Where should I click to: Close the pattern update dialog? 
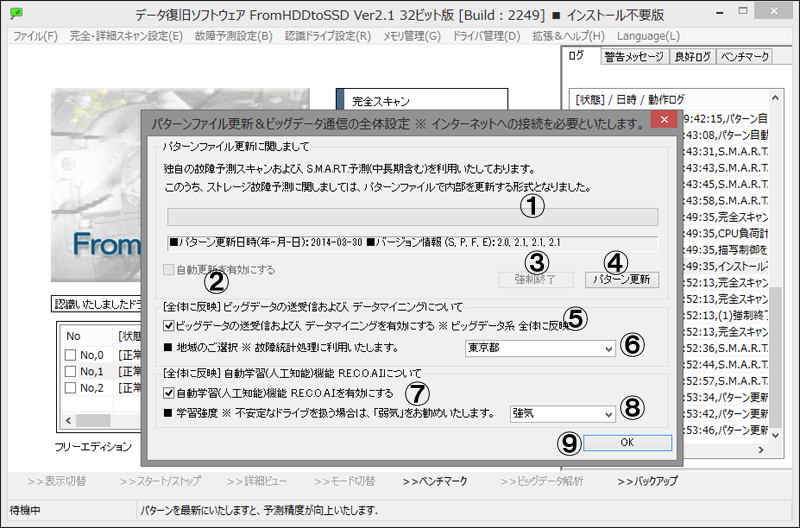click(x=664, y=119)
